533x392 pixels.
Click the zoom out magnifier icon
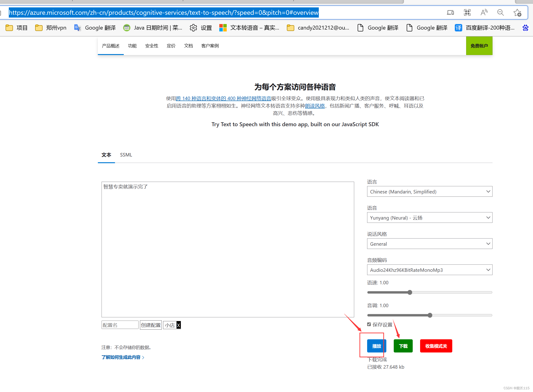(500, 12)
